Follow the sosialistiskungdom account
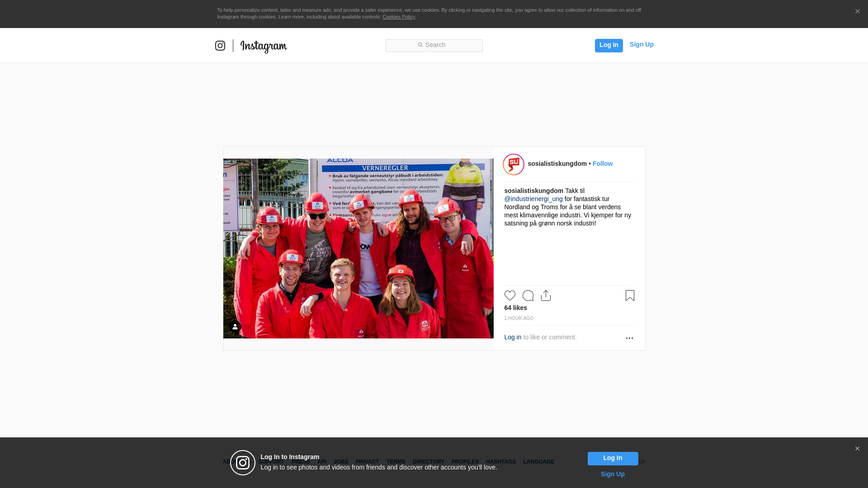Screen dimensions: 868x488 pos(603,164)
